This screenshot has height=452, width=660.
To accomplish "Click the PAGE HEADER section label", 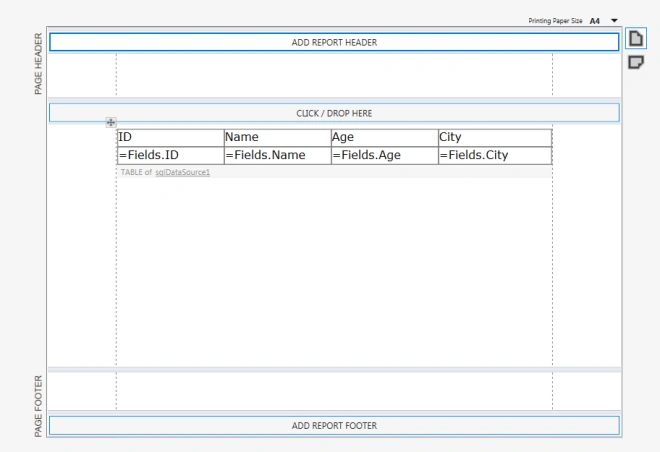I will click(38, 64).
